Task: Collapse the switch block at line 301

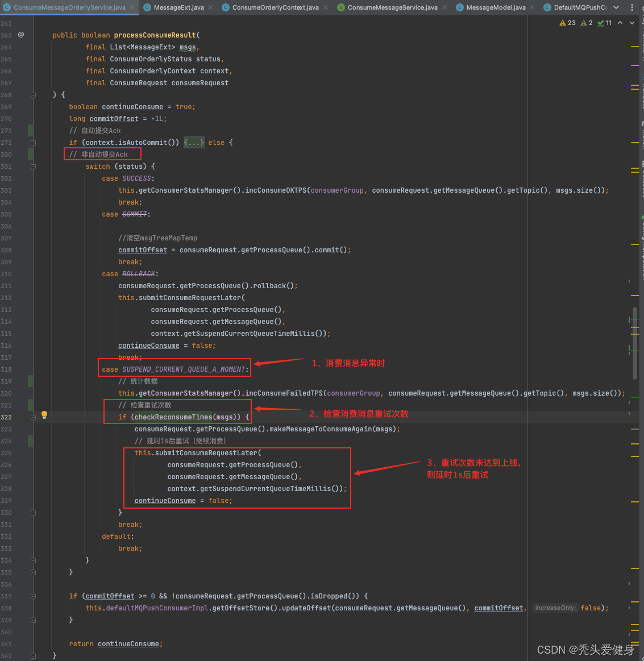Action: (33, 167)
